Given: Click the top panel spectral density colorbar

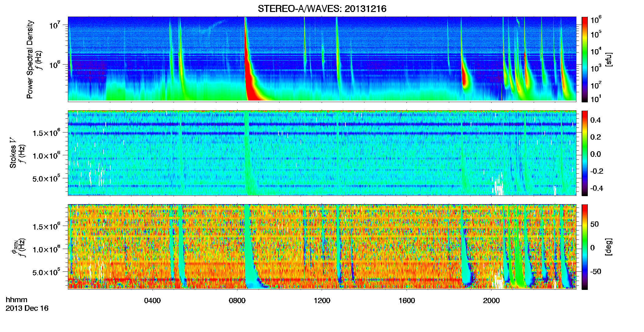Looking at the screenshot, I should pyautogui.click(x=585, y=59).
